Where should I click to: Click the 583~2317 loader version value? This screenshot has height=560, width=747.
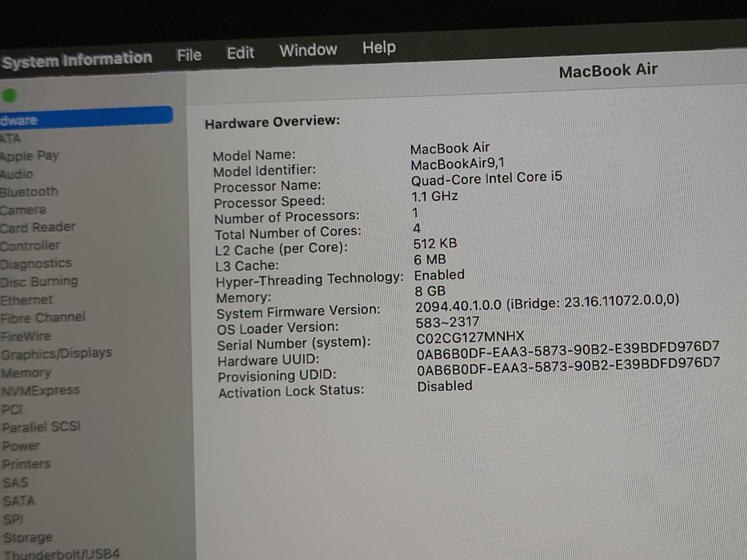[448, 323]
